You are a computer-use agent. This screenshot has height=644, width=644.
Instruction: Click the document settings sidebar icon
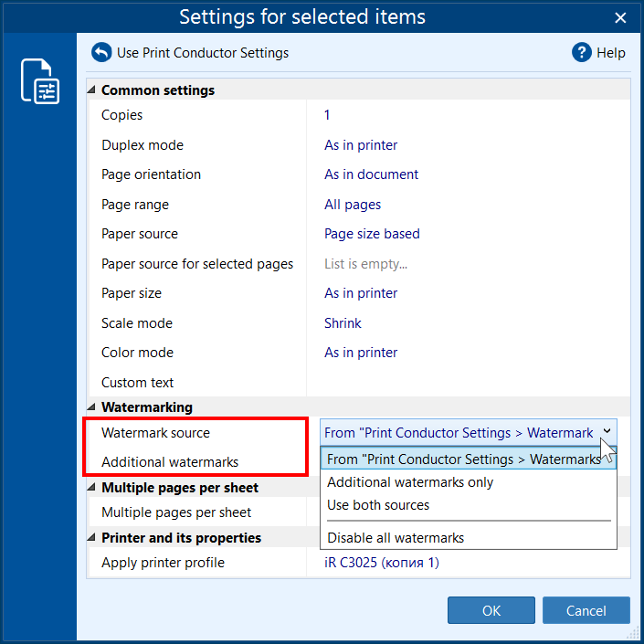click(x=40, y=81)
